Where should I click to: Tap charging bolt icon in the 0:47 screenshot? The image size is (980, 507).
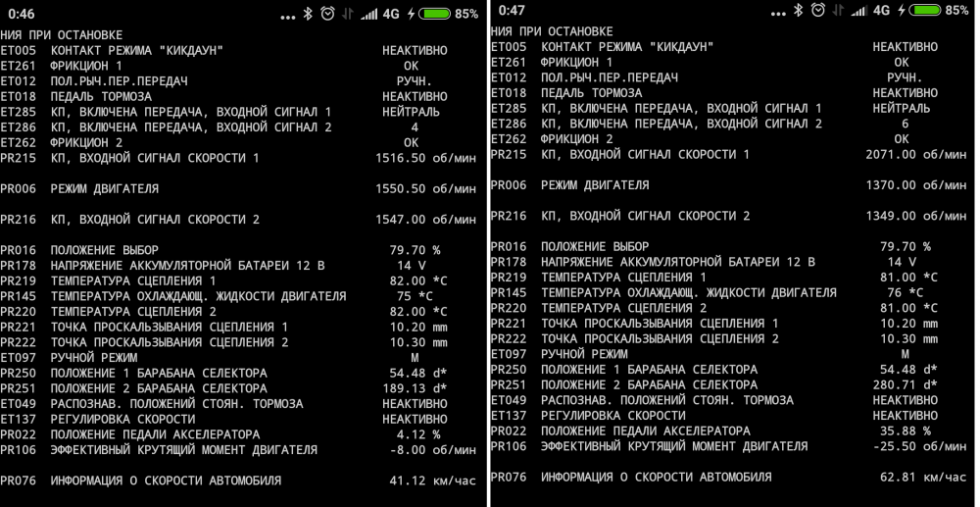coord(902,10)
